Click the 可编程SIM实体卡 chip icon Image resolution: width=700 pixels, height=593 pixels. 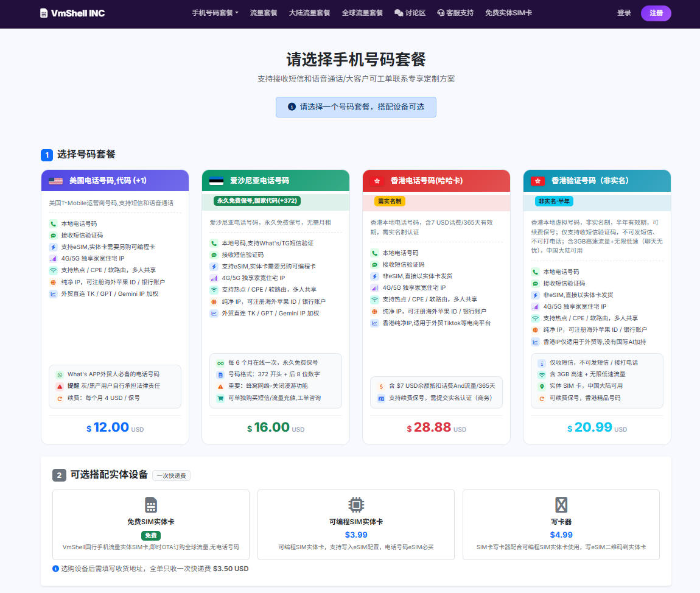356,505
